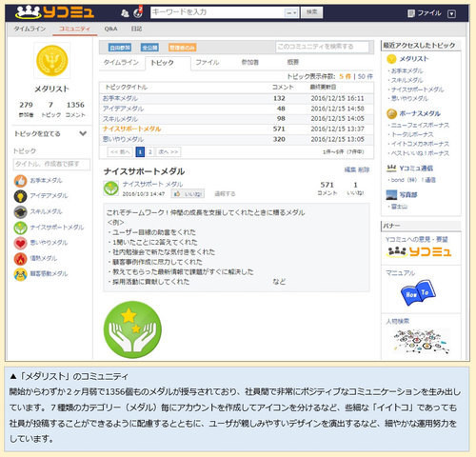Click the blue 自由参加 badge
Screen dimensions: 476x457
coord(120,48)
